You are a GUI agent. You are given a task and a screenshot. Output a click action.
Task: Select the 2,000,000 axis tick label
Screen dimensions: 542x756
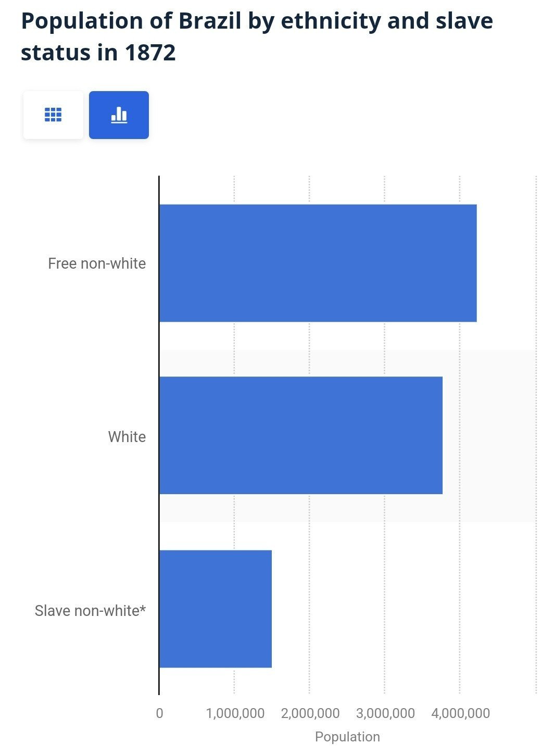[x=310, y=713]
